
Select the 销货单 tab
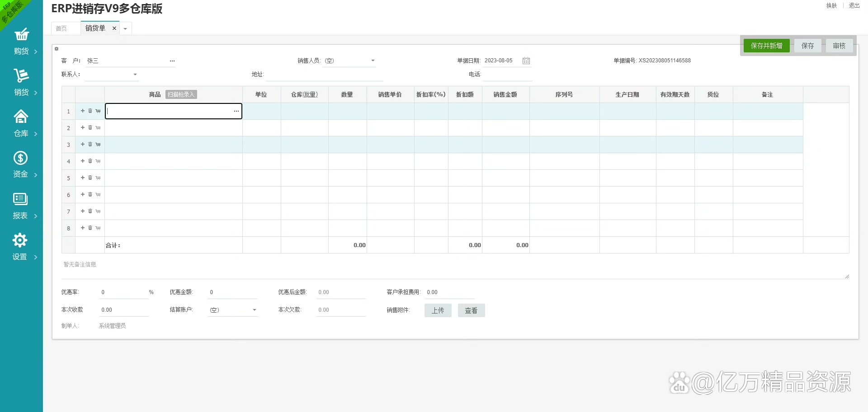click(x=95, y=28)
